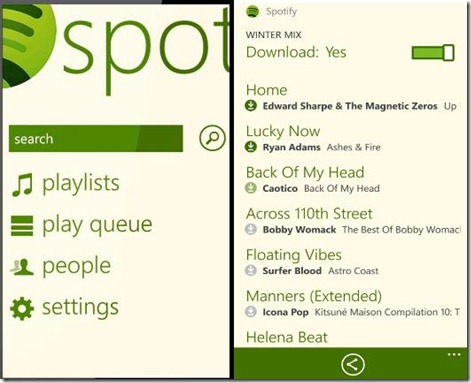Click download arrow icon beside Ryan Adams

pyautogui.click(x=251, y=147)
